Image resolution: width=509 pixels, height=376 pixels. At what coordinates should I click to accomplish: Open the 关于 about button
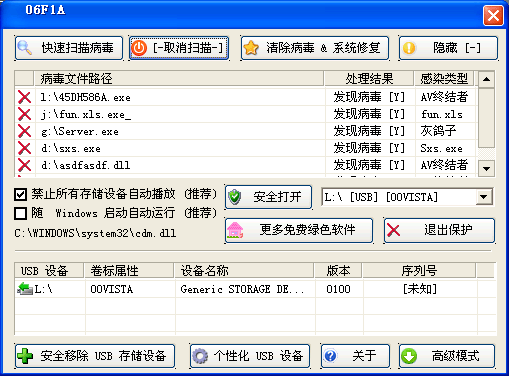point(355,356)
